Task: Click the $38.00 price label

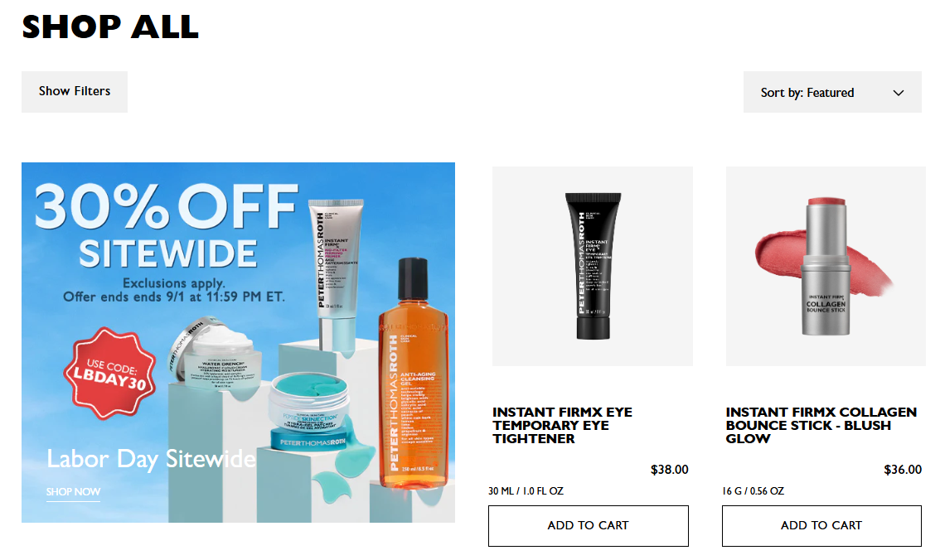Action: pos(669,470)
